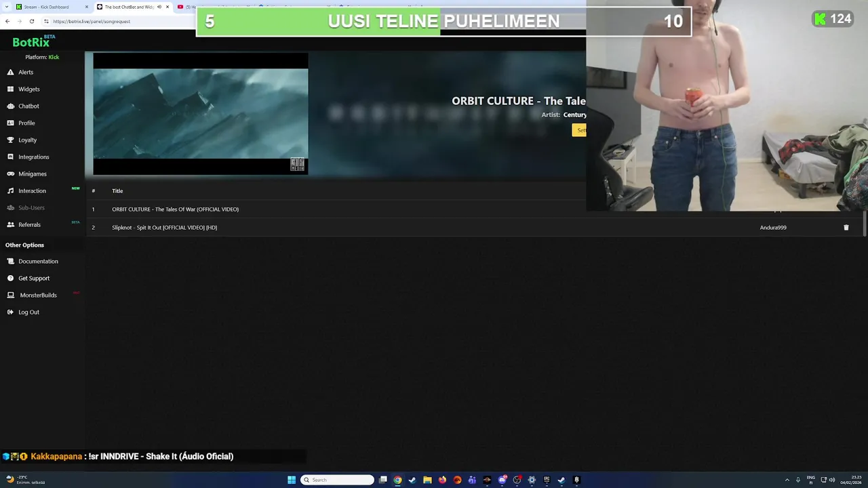
Task: Click the Get Support question icon
Action: point(11,278)
